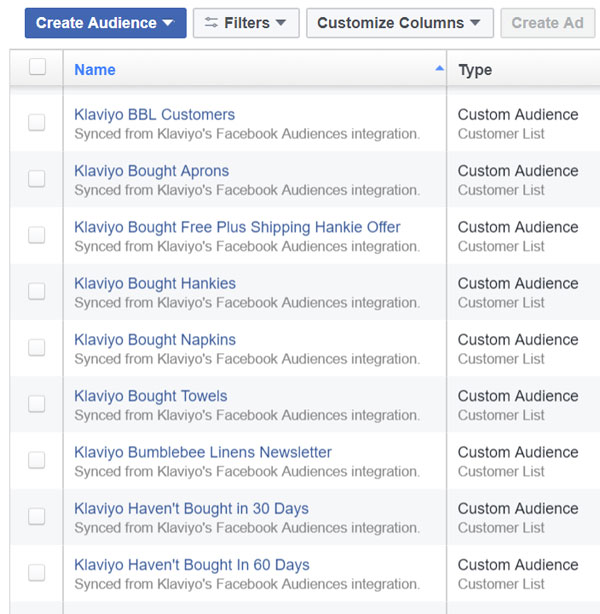Check the Klaviyo BBL Customers row checkbox
600x614 pixels.
click(36, 123)
